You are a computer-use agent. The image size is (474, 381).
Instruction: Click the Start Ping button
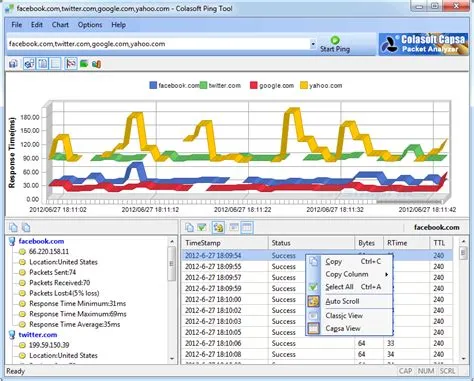coord(335,44)
